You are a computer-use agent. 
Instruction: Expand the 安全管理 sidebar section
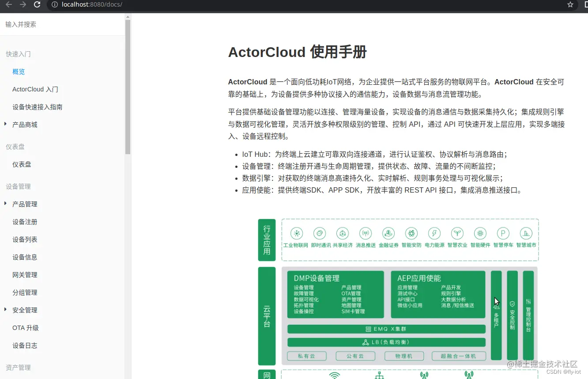[5, 310]
